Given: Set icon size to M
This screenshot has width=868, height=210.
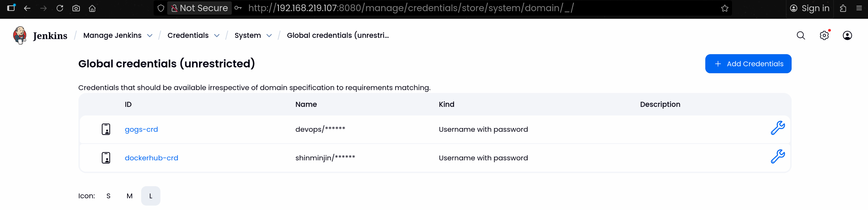Looking at the screenshot, I should (129, 196).
